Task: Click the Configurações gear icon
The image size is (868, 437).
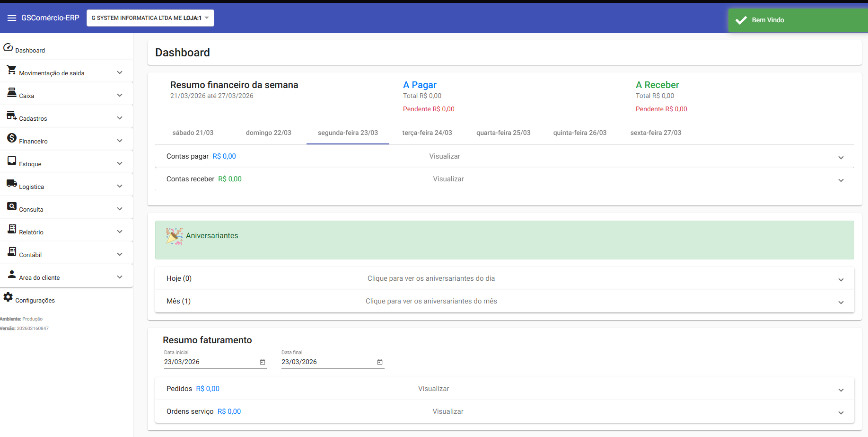Action: [8, 297]
